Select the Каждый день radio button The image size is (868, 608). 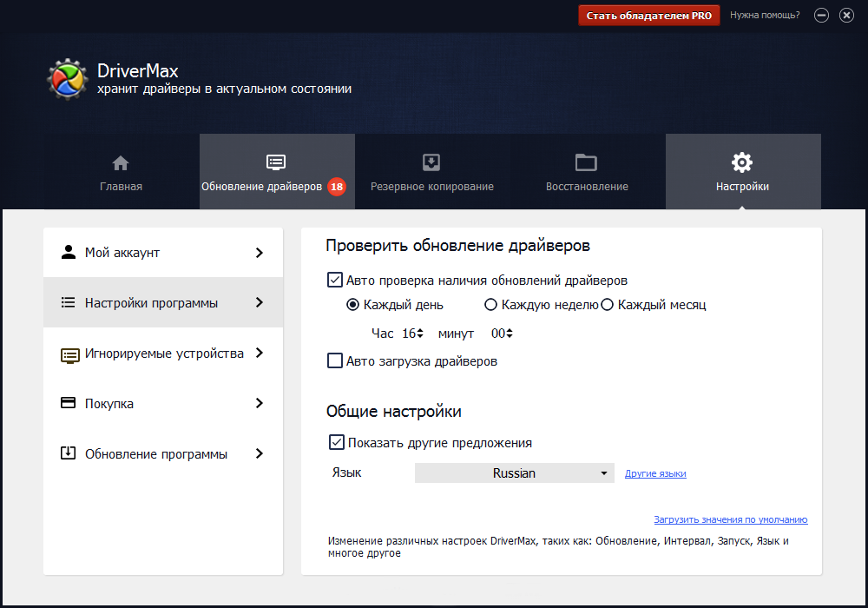click(x=352, y=305)
